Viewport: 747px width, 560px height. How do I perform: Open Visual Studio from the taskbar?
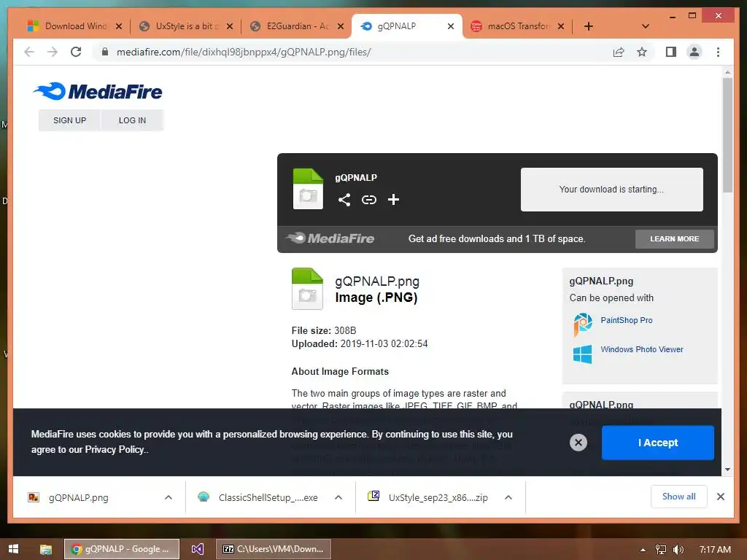[x=197, y=549]
